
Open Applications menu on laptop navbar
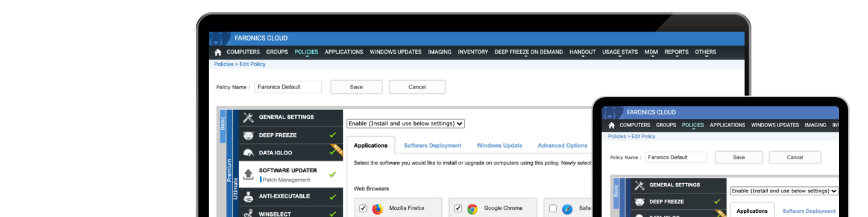coord(344,52)
